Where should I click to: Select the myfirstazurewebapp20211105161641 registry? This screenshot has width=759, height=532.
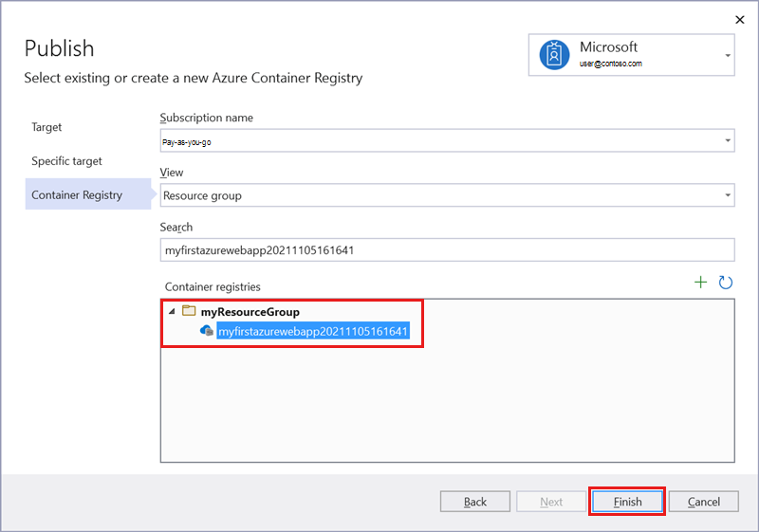point(313,331)
